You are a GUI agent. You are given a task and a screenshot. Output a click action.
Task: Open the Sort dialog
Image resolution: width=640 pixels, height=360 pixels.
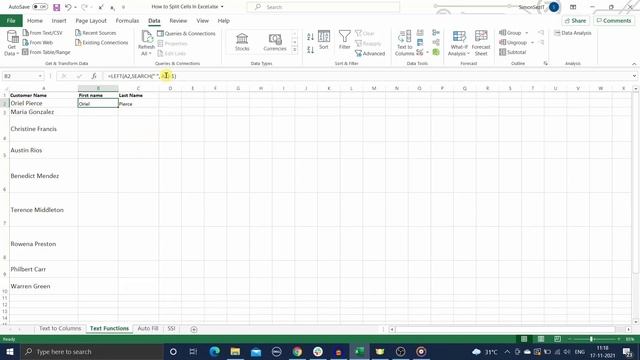click(324, 40)
